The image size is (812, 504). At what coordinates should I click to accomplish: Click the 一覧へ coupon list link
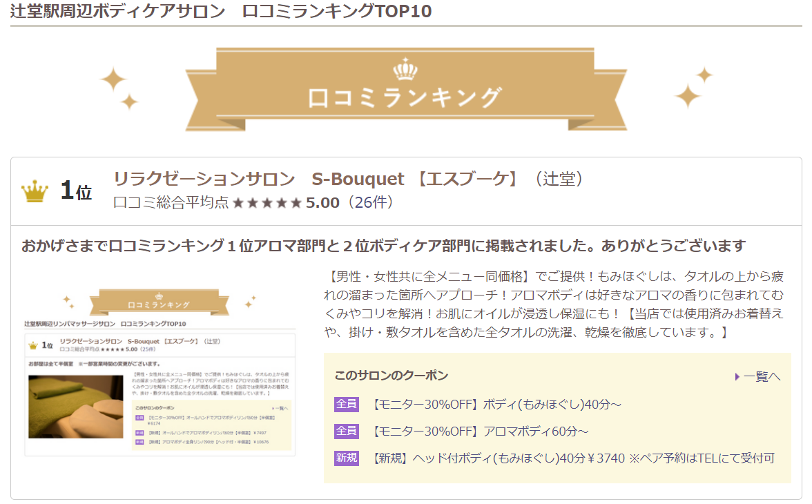(x=762, y=376)
